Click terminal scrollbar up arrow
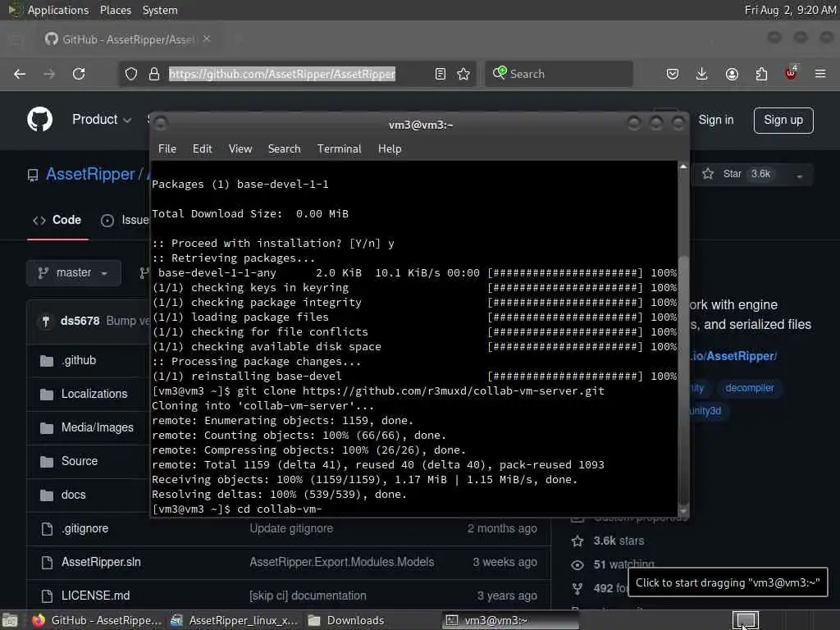 coord(683,167)
